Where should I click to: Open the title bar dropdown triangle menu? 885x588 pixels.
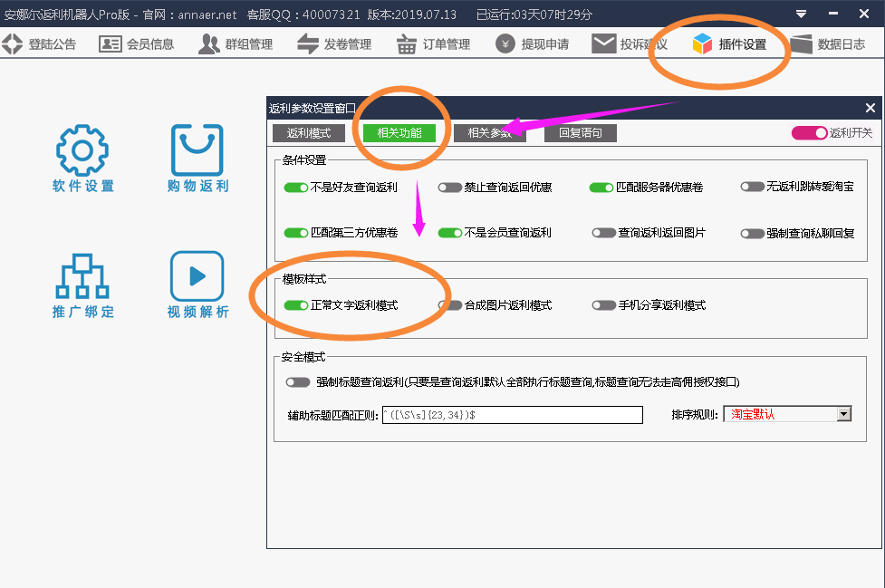(801, 14)
